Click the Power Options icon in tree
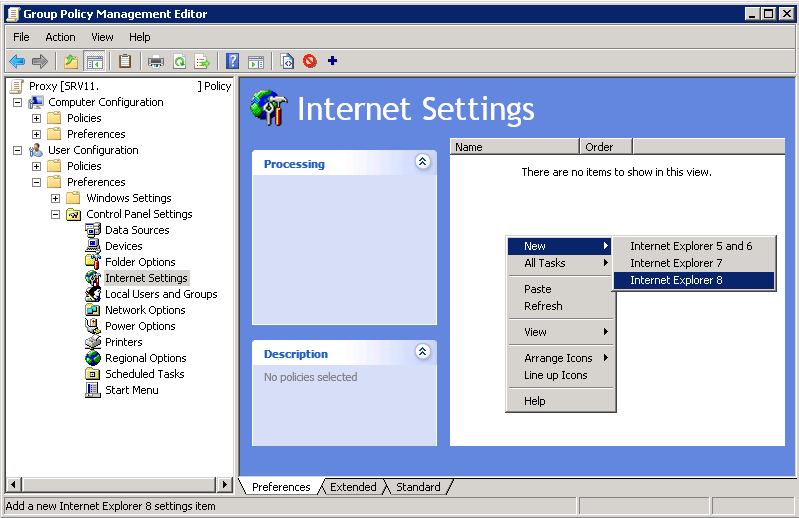The width and height of the screenshot is (799, 518). tap(93, 326)
